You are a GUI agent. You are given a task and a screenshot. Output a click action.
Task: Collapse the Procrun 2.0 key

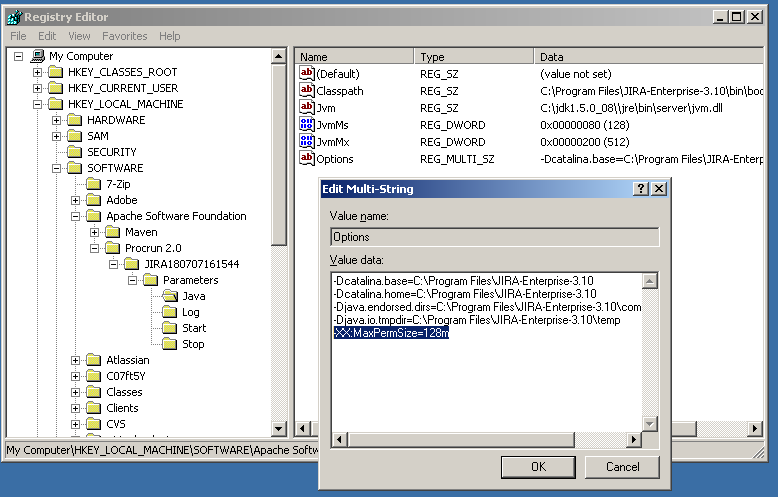(95, 248)
